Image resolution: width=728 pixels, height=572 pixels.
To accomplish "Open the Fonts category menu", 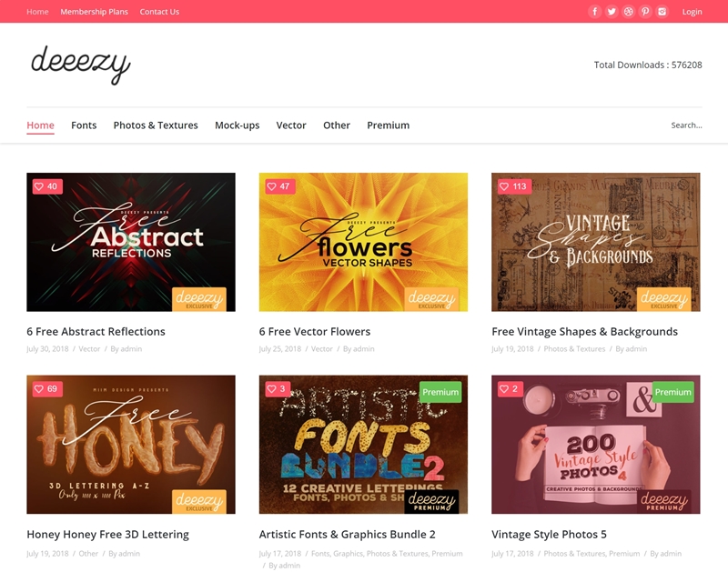I will (x=84, y=125).
